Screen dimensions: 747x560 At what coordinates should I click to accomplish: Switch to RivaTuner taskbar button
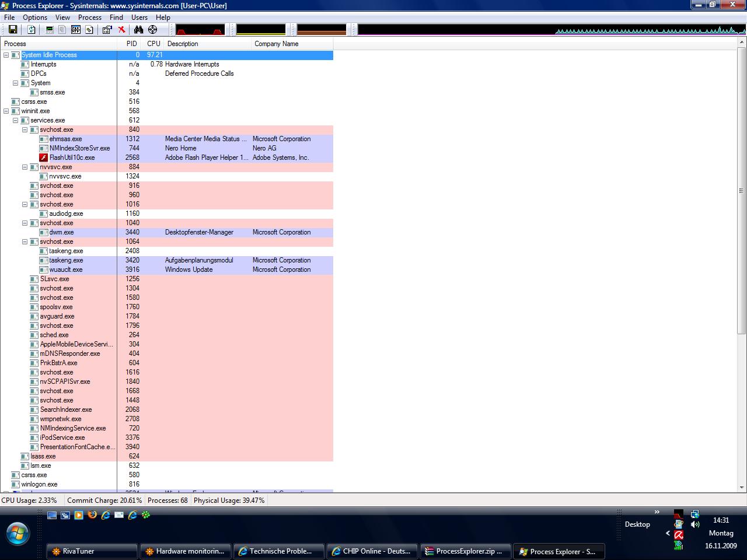pyautogui.click(x=92, y=551)
